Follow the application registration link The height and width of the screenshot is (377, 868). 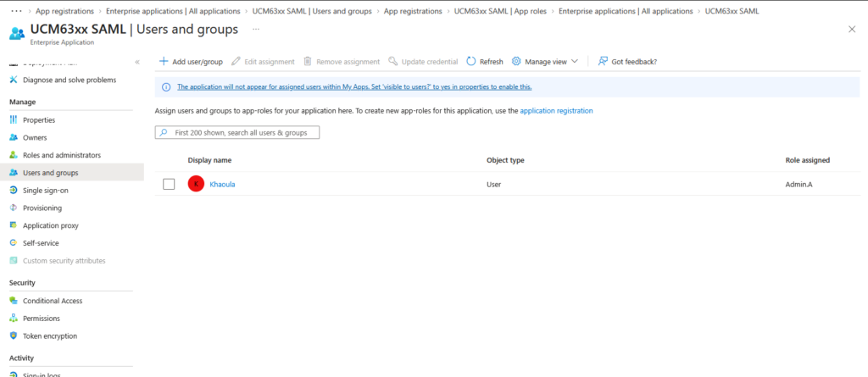(x=556, y=111)
